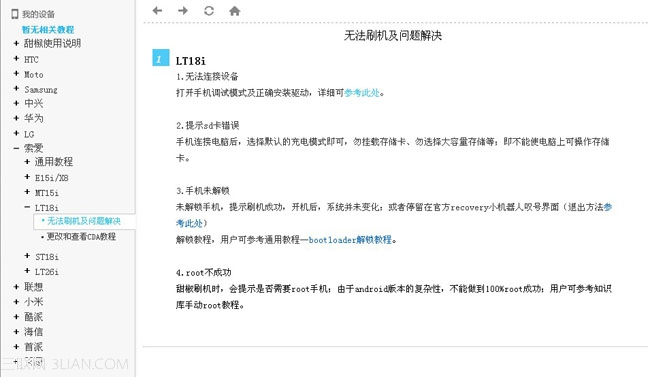
Task: Collapse the 索爱 tree node
Action: 16,148
